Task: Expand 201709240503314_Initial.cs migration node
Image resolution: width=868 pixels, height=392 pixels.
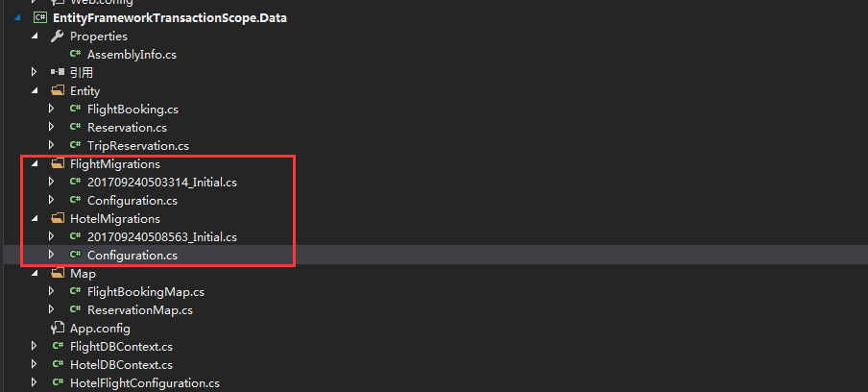Action: 52,182
